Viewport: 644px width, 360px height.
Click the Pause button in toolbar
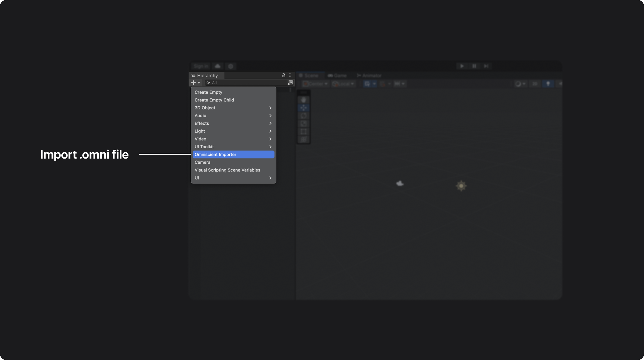[473, 66]
